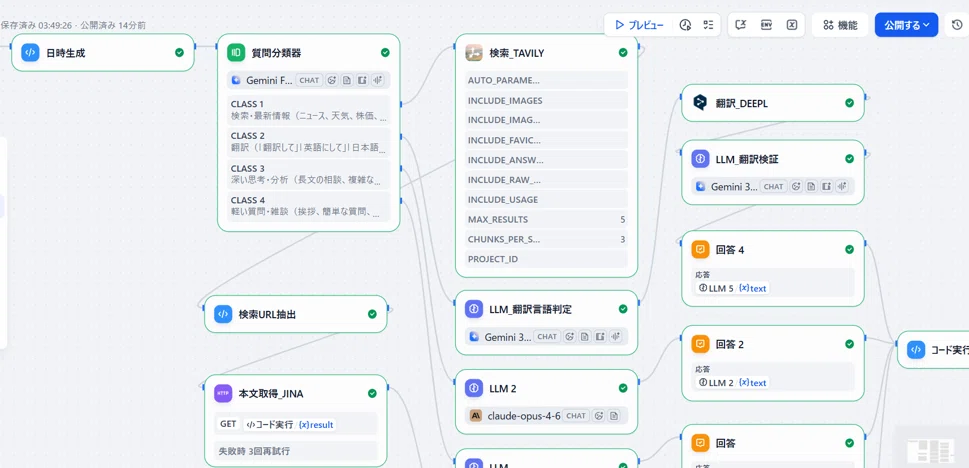Select the コード実行 node at right edge
The height and width of the screenshot is (468, 969).
pos(933,350)
